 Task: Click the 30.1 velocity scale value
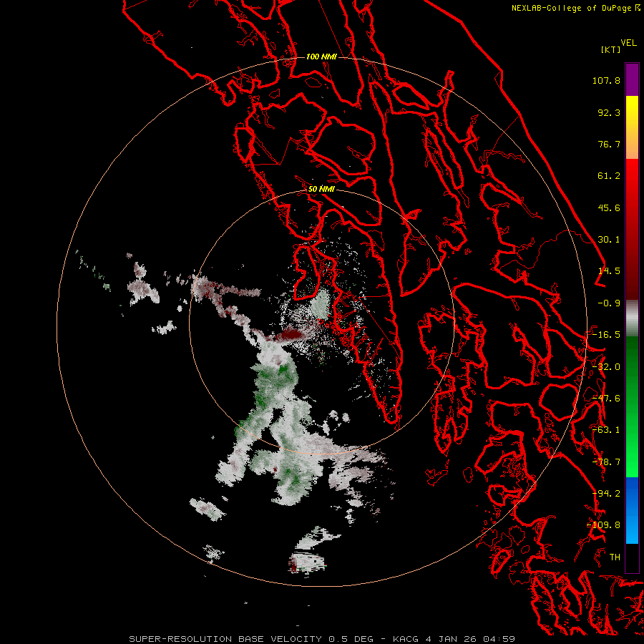609,240
